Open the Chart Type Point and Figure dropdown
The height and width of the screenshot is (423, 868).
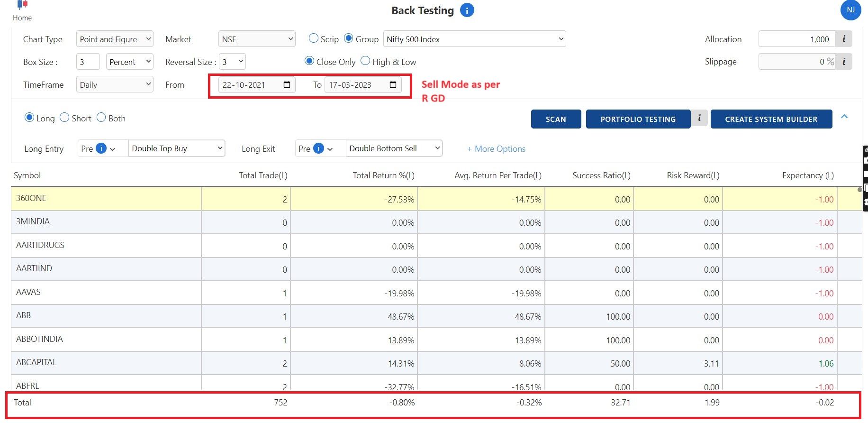point(115,39)
